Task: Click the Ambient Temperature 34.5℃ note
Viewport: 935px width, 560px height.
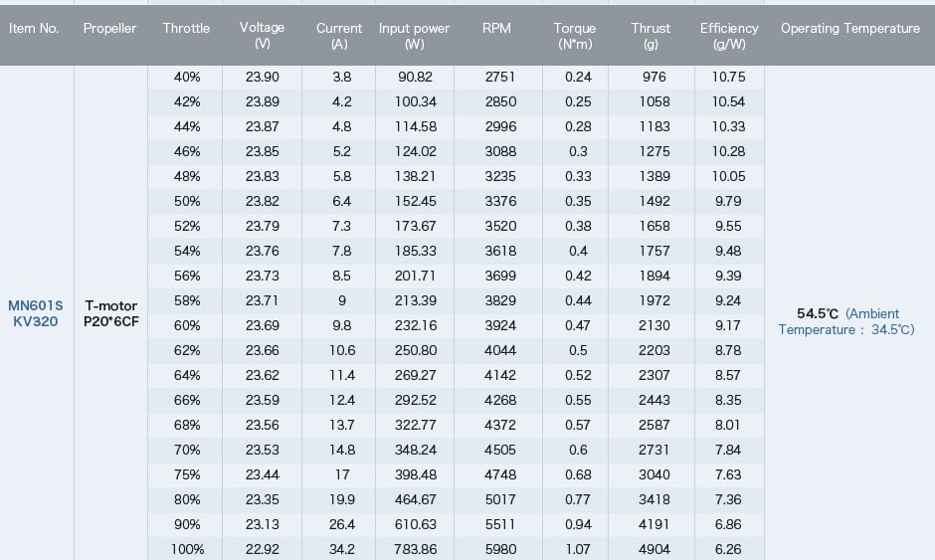Action: coord(846,321)
